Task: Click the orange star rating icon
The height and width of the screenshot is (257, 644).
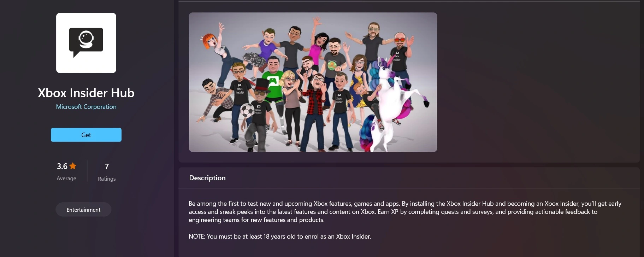Action: 73,166
